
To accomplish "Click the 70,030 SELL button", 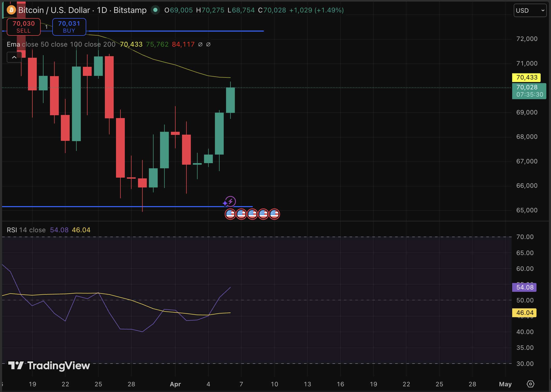I will click(x=24, y=27).
